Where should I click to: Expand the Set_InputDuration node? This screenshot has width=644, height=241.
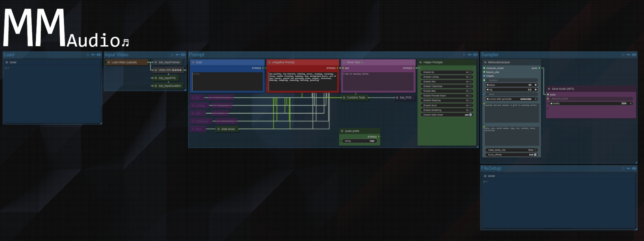point(156,86)
